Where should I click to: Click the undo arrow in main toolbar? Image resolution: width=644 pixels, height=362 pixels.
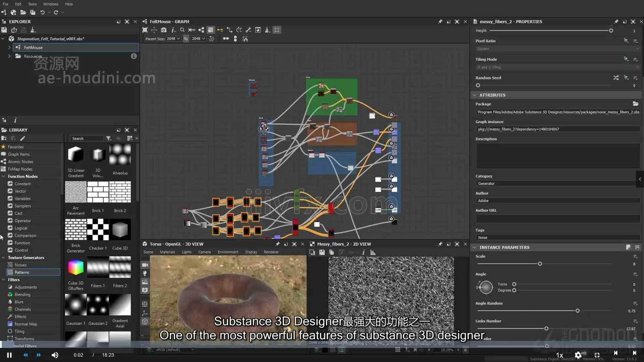click(x=42, y=12)
